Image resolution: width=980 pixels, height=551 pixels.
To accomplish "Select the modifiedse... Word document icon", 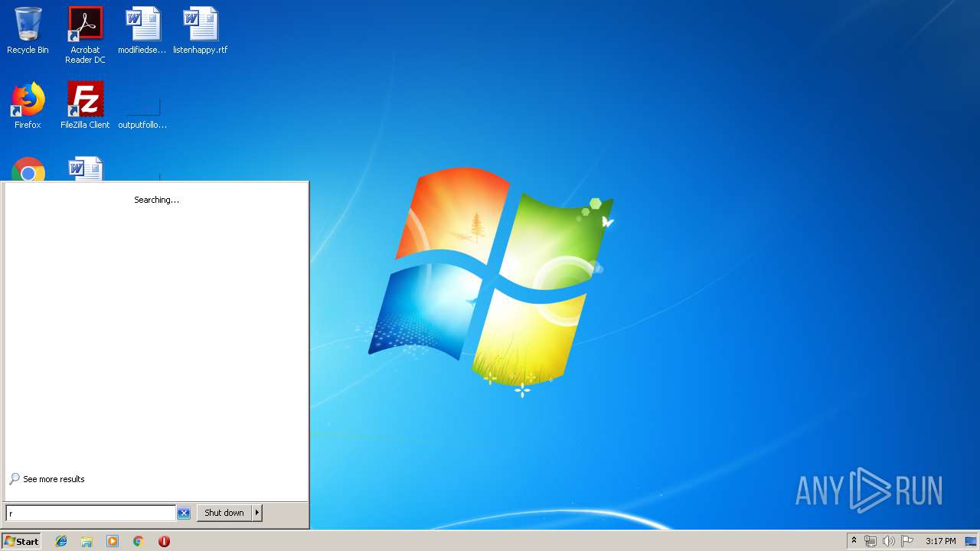I will (142, 31).
